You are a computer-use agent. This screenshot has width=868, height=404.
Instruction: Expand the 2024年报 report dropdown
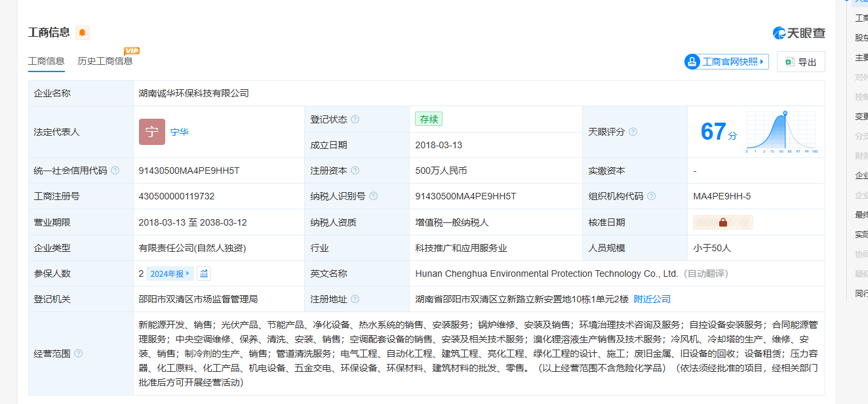pyautogui.click(x=169, y=273)
